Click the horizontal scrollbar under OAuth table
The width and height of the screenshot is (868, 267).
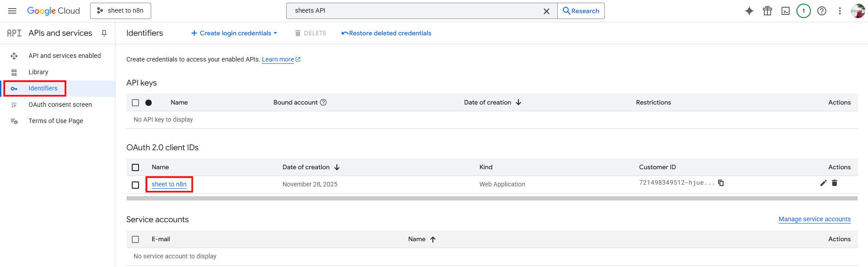[492, 198]
